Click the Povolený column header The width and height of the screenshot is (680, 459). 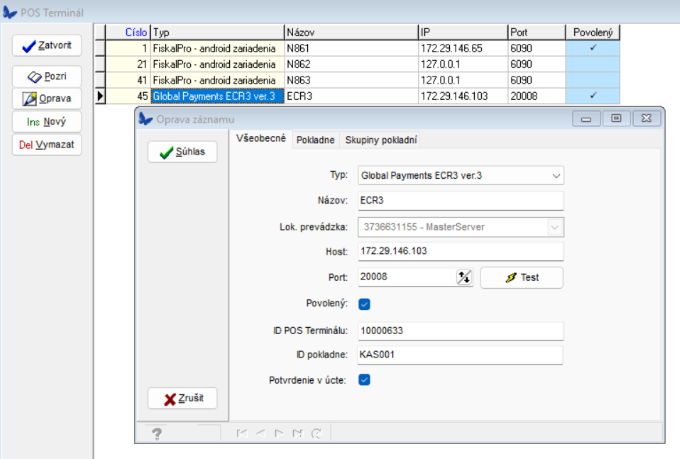pyautogui.click(x=592, y=32)
